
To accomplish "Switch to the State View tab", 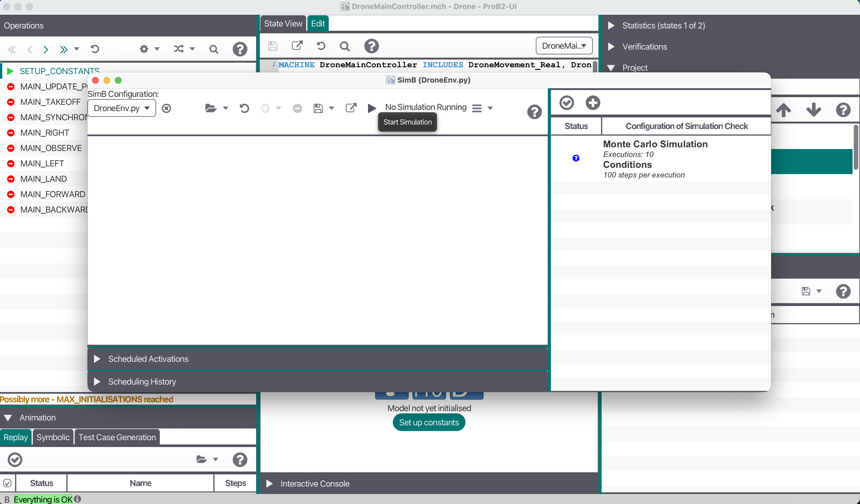I will click(x=283, y=23).
